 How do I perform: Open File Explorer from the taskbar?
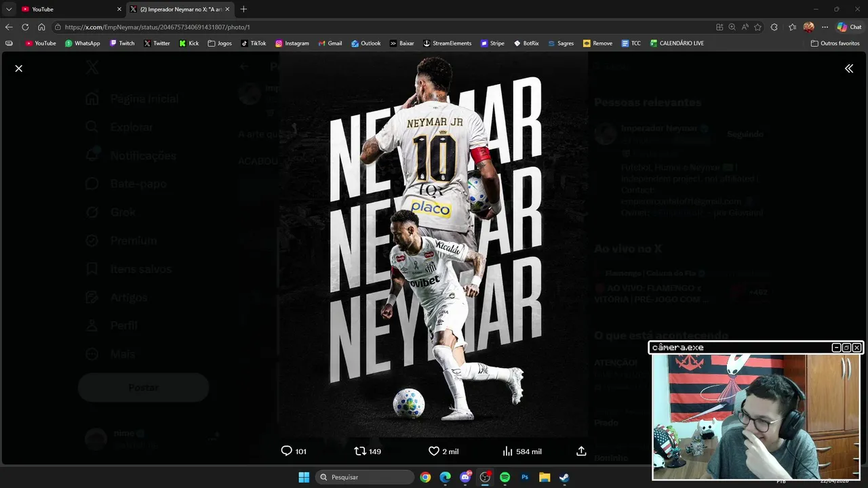(x=545, y=477)
